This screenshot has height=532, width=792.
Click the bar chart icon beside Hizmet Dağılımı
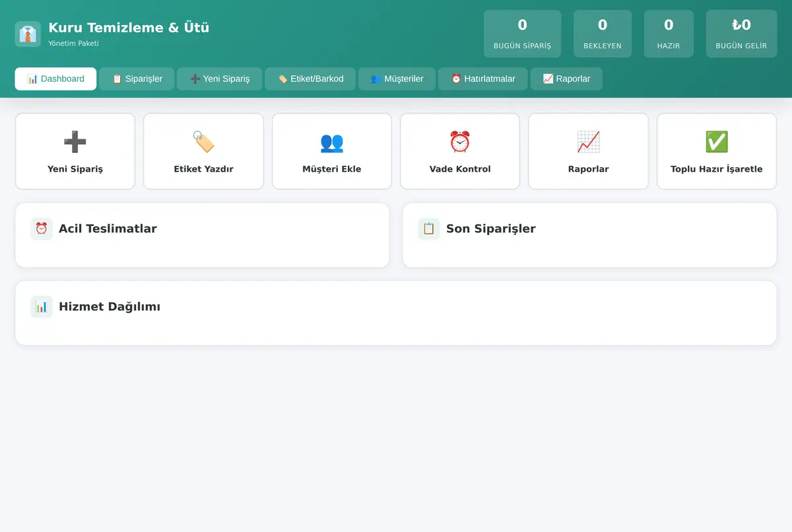[42, 306]
